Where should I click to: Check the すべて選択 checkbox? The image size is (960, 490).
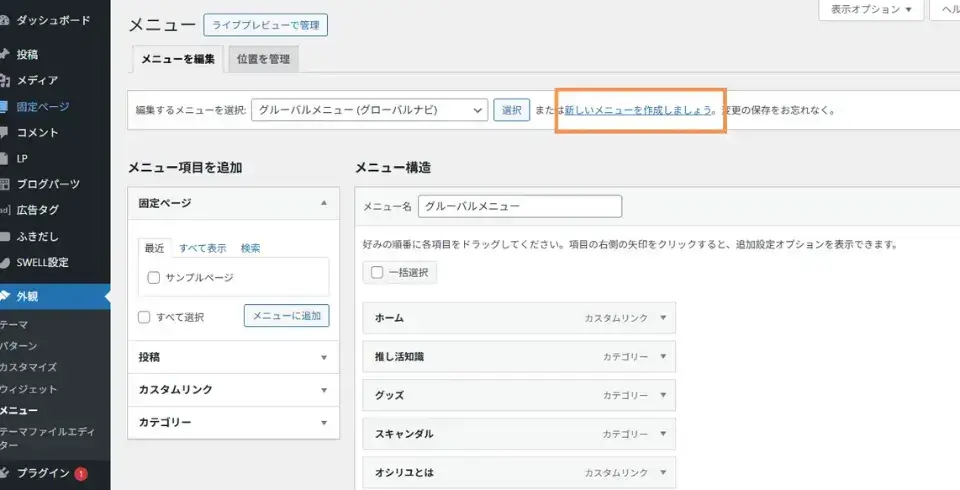(144, 317)
